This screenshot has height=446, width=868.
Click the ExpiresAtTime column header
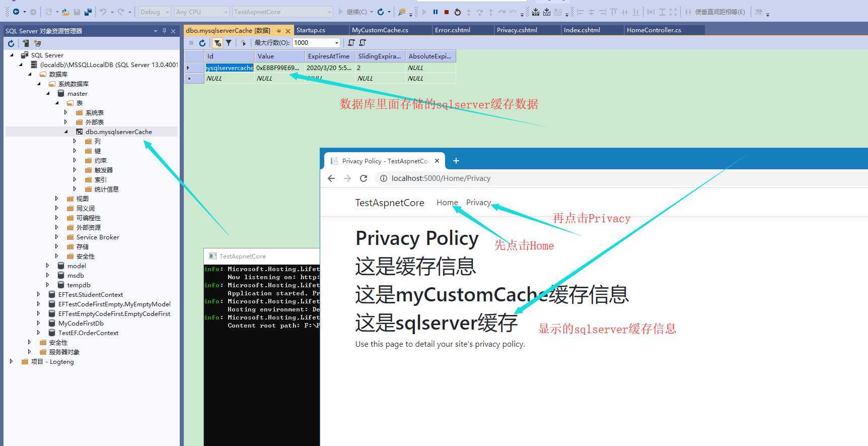click(330, 56)
